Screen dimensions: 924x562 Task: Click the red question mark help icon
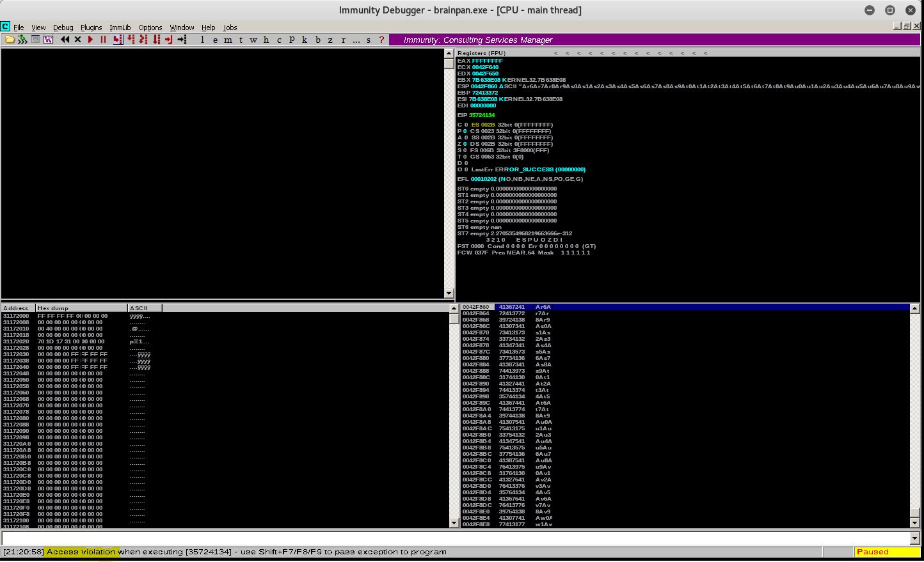382,40
